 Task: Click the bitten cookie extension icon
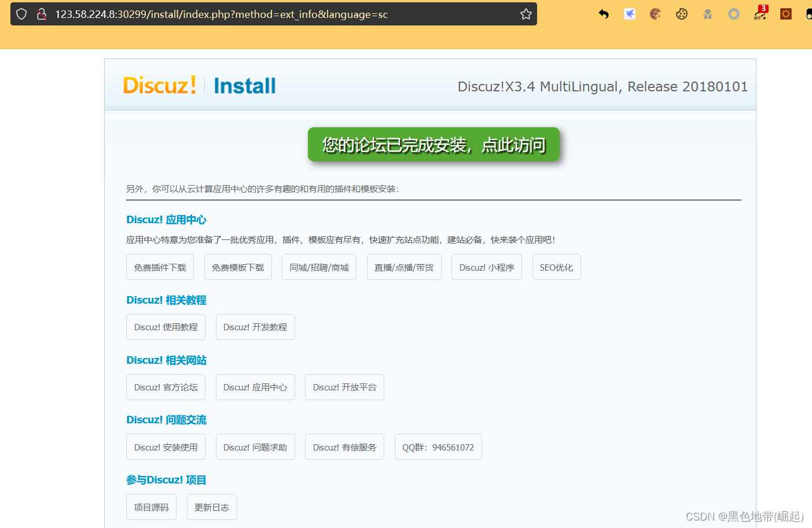click(681, 13)
